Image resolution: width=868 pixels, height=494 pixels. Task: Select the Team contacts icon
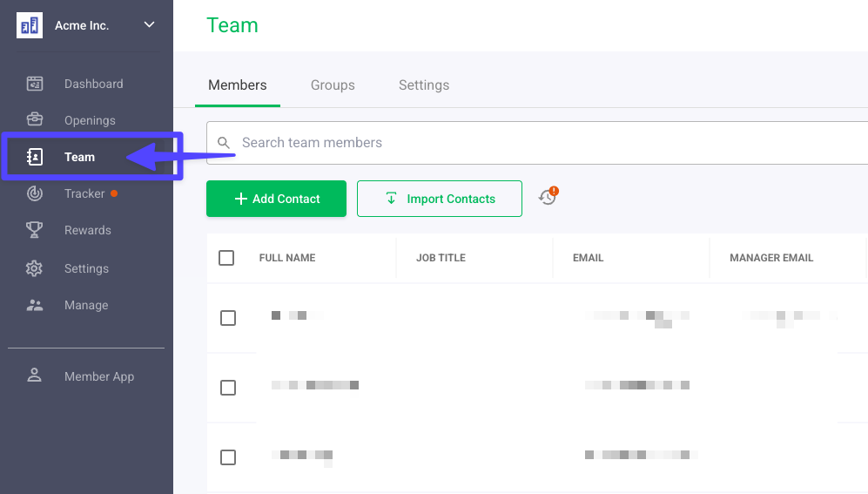35,157
